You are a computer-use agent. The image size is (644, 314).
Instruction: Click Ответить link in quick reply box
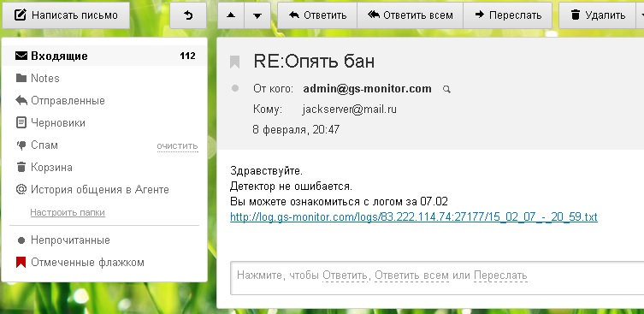tap(345, 275)
